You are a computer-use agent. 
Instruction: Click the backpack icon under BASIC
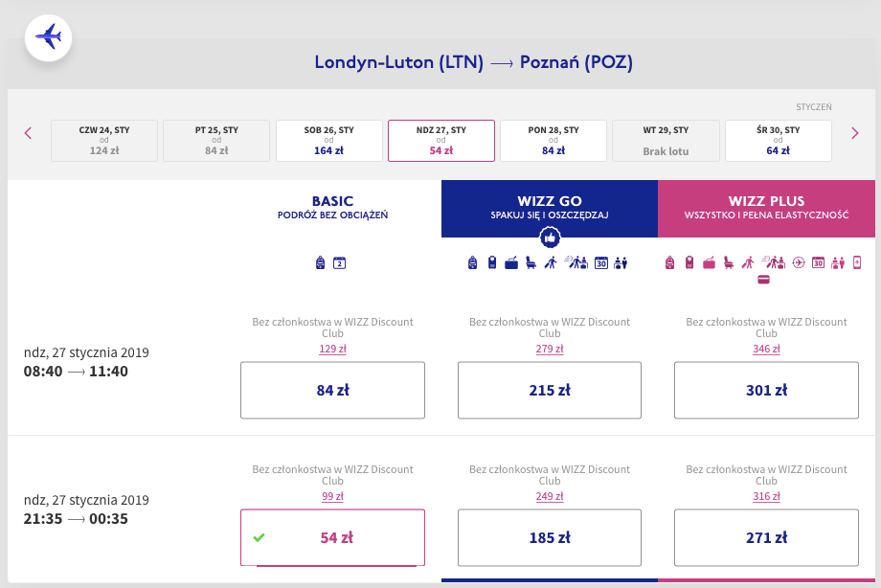[321, 262]
